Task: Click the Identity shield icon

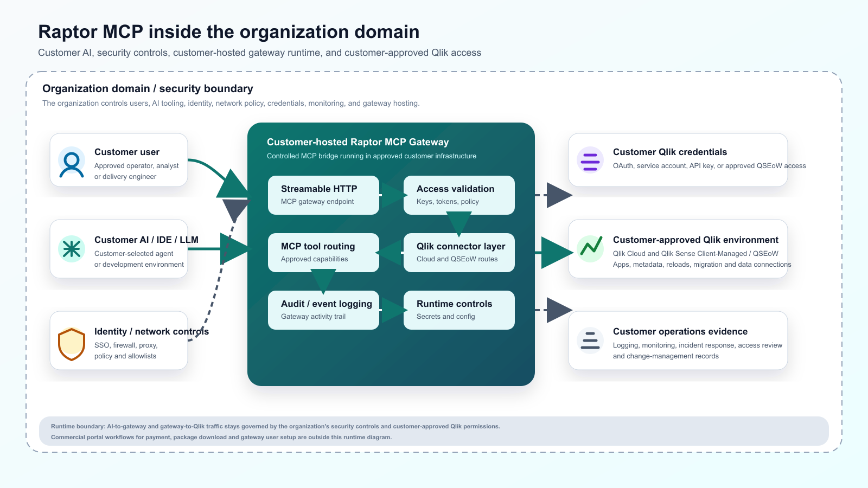Action: tap(72, 344)
